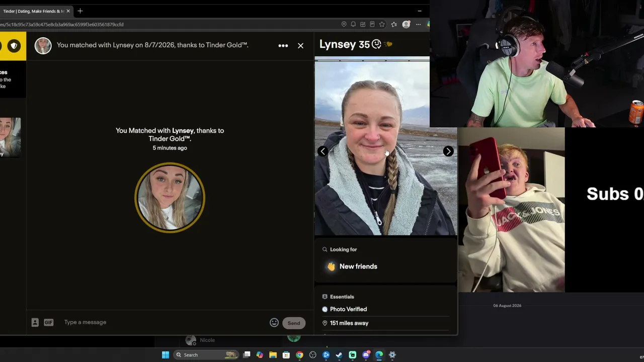
Task: Close the Tinder browser tab
Action: pyautogui.click(x=68, y=11)
